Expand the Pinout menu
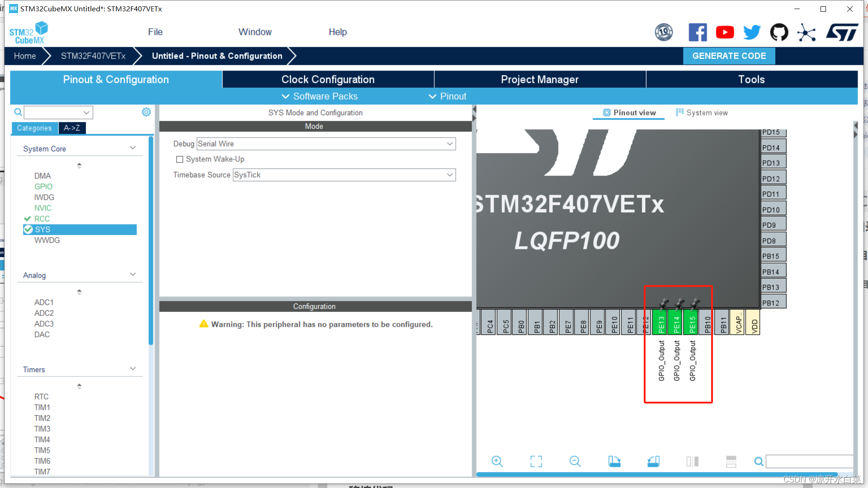The image size is (868, 488). (x=448, y=96)
